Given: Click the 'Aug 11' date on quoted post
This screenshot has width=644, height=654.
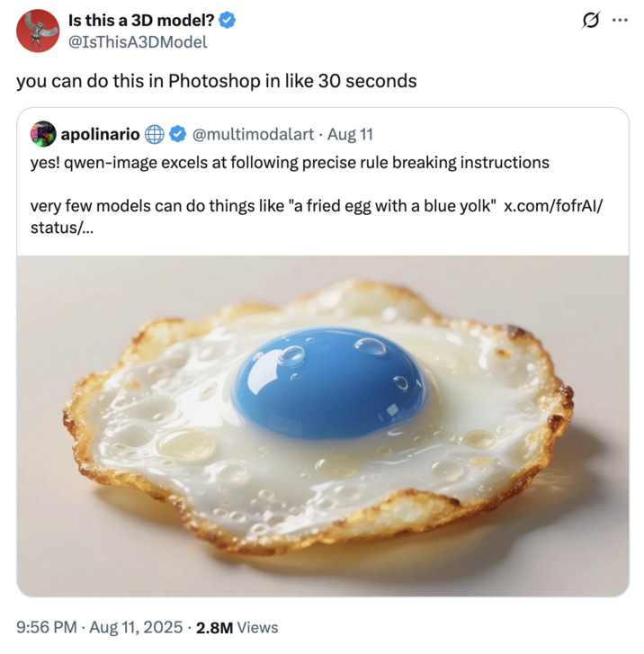Looking at the screenshot, I should [350, 135].
